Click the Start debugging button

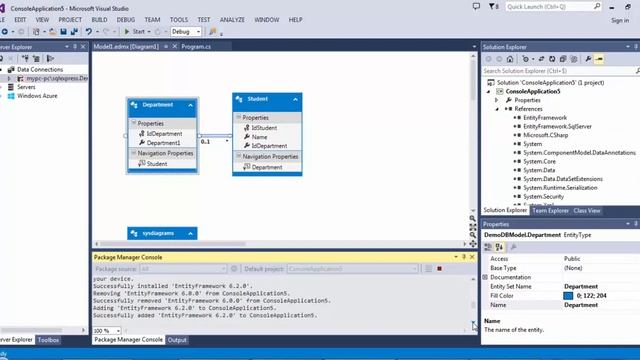(135, 32)
